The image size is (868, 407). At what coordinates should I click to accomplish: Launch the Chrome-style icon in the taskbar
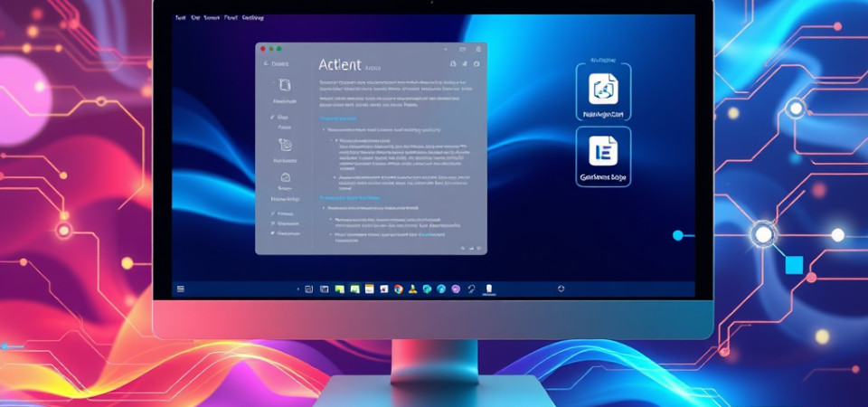pyautogui.click(x=399, y=289)
